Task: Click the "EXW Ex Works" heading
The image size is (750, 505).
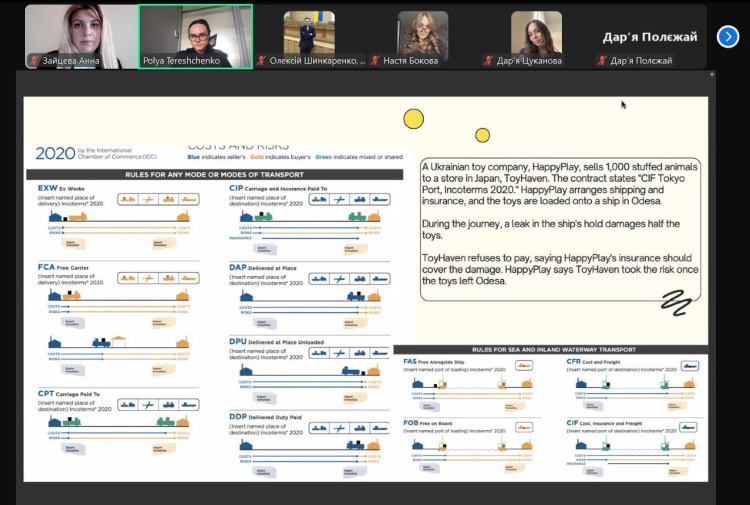Action: (61, 188)
